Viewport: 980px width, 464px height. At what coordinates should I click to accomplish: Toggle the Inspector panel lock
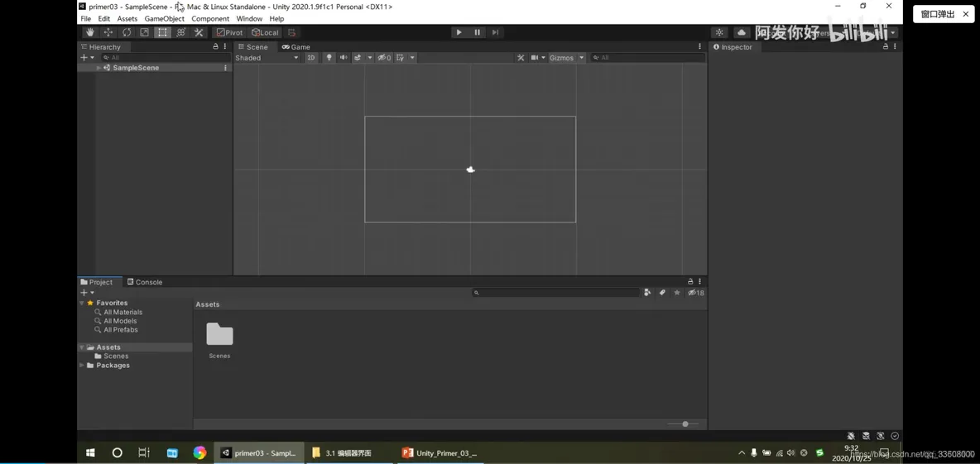[885, 47]
